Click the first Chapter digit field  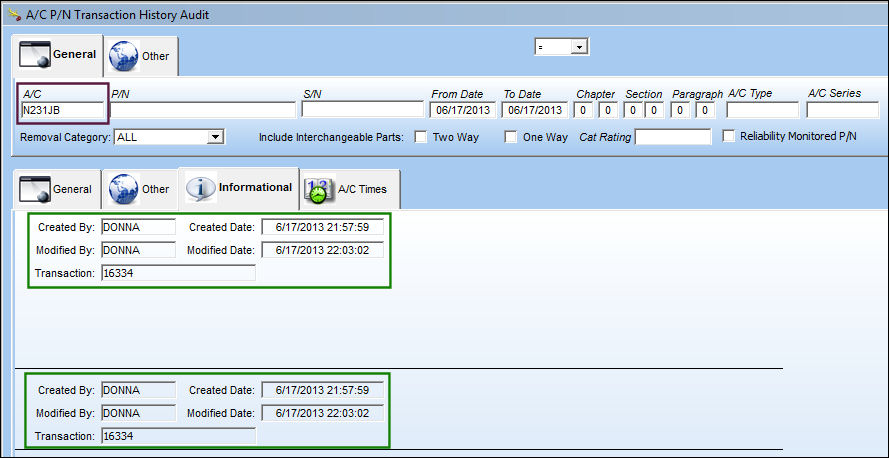pyautogui.click(x=583, y=110)
